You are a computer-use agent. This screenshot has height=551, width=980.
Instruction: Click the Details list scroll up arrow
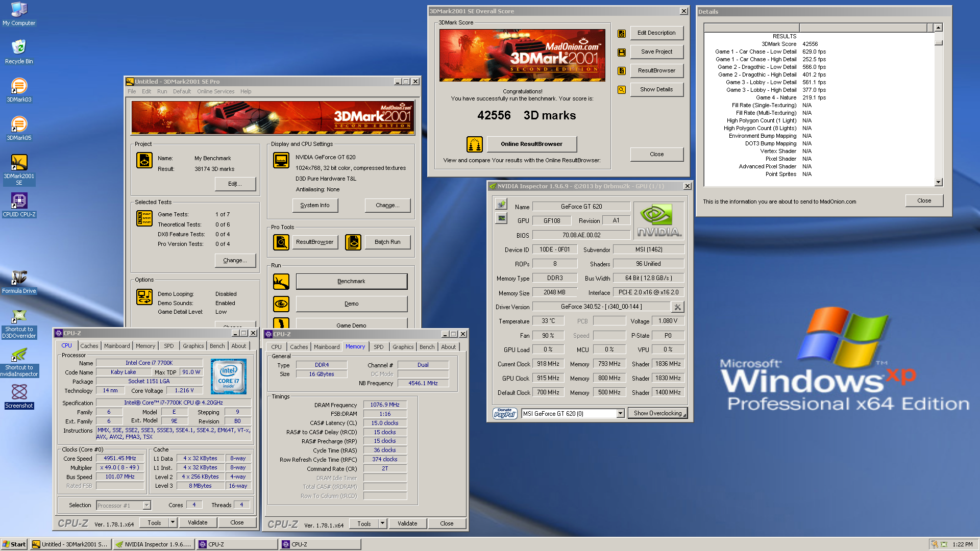pyautogui.click(x=939, y=28)
